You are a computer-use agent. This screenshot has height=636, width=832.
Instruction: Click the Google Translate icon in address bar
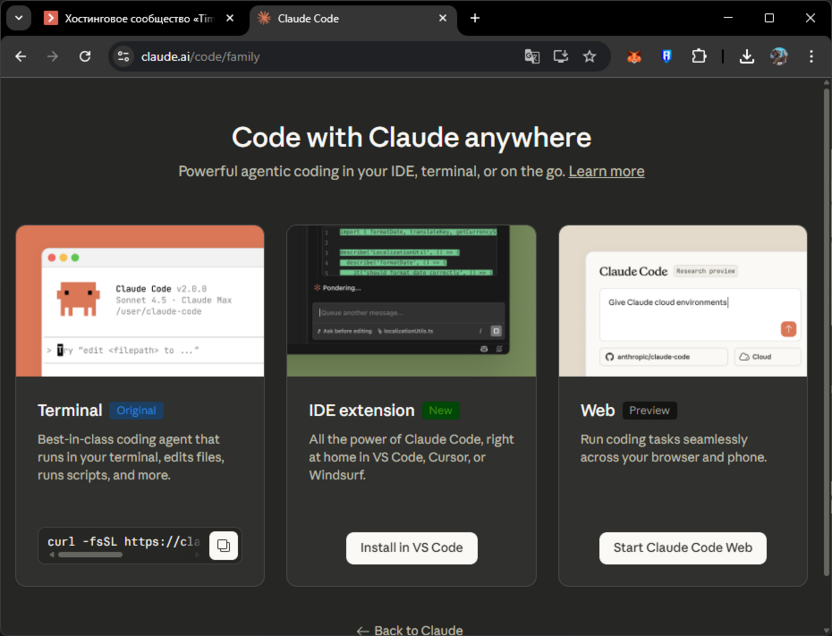[x=532, y=57]
